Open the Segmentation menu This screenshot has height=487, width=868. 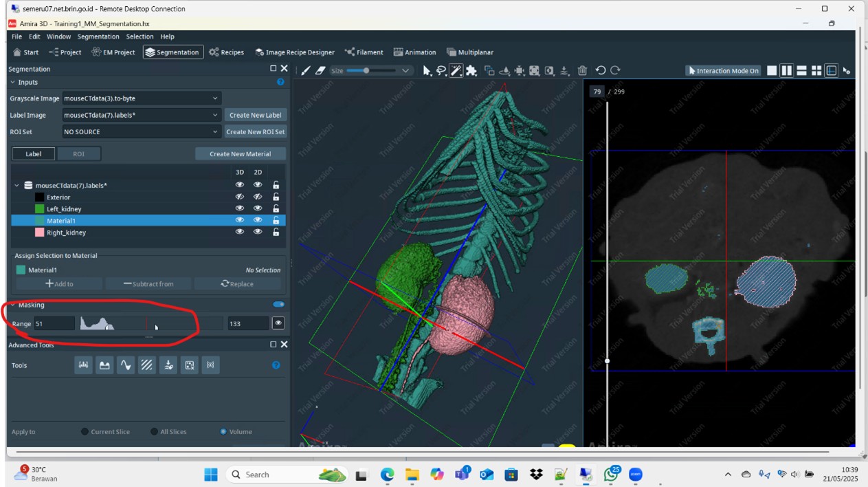(98, 36)
